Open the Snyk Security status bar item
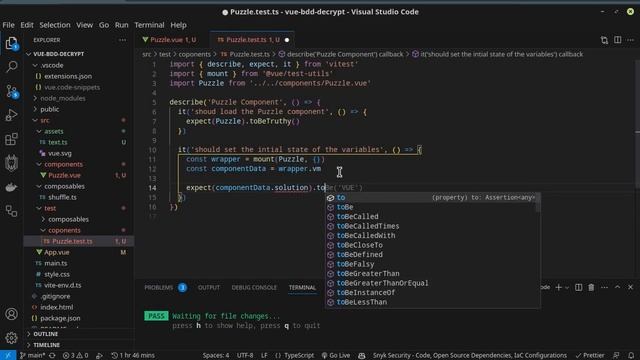This screenshot has height=360, width=640. click(x=469, y=355)
